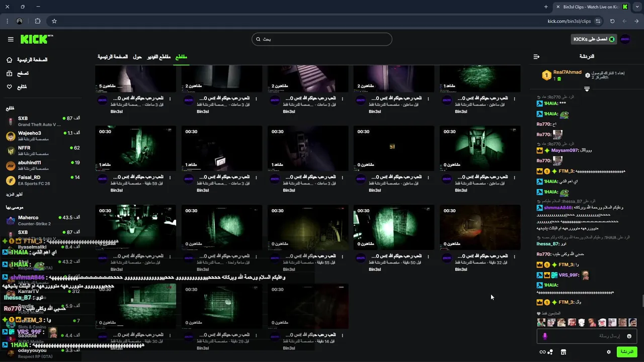
Task: Open the home page icon in sidebar
Action: pyautogui.click(x=9, y=60)
